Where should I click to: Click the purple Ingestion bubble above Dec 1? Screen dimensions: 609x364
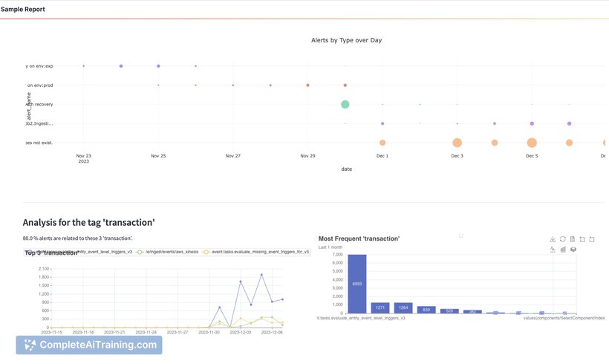[382, 123]
